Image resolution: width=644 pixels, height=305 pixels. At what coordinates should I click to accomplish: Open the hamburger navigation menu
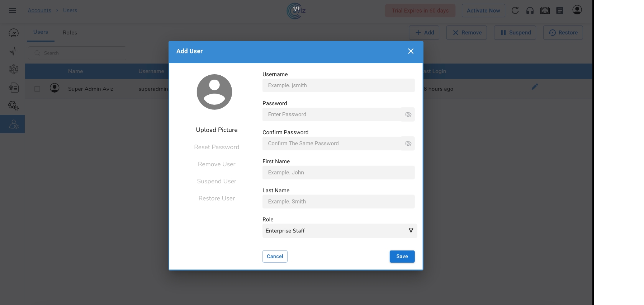click(x=13, y=10)
